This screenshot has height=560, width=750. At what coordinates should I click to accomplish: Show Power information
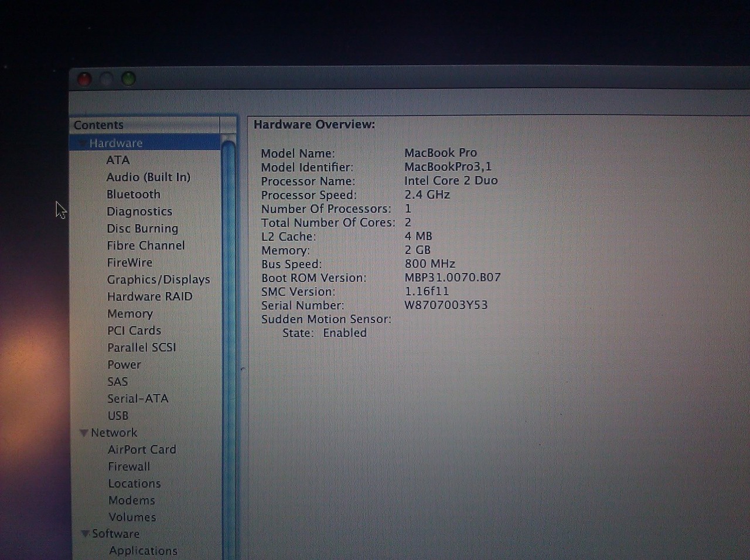point(124,364)
